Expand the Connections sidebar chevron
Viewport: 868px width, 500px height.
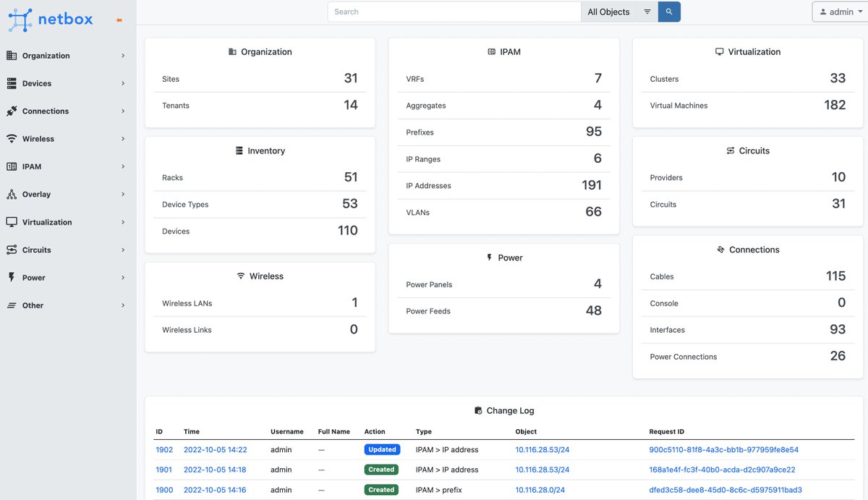tap(123, 111)
